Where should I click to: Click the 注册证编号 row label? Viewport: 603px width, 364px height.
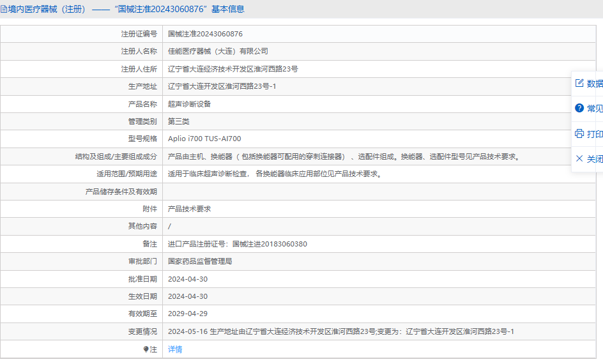139,34
